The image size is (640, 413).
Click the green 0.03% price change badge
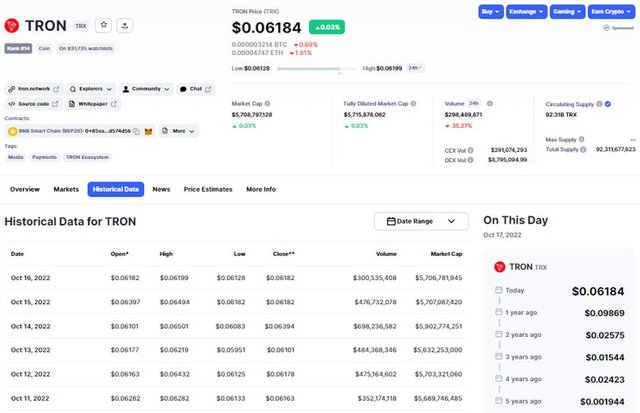click(327, 27)
